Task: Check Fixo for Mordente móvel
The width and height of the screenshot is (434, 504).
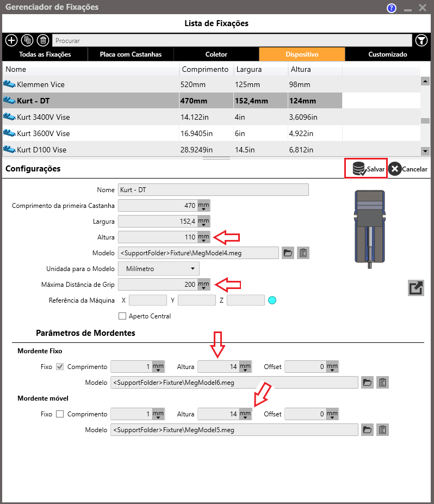Action: tap(60, 414)
